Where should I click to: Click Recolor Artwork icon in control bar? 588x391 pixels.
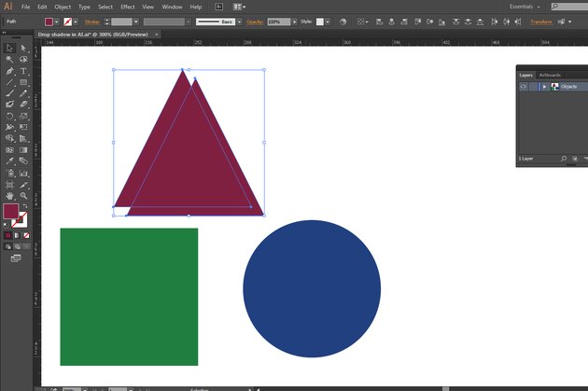click(343, 21)
